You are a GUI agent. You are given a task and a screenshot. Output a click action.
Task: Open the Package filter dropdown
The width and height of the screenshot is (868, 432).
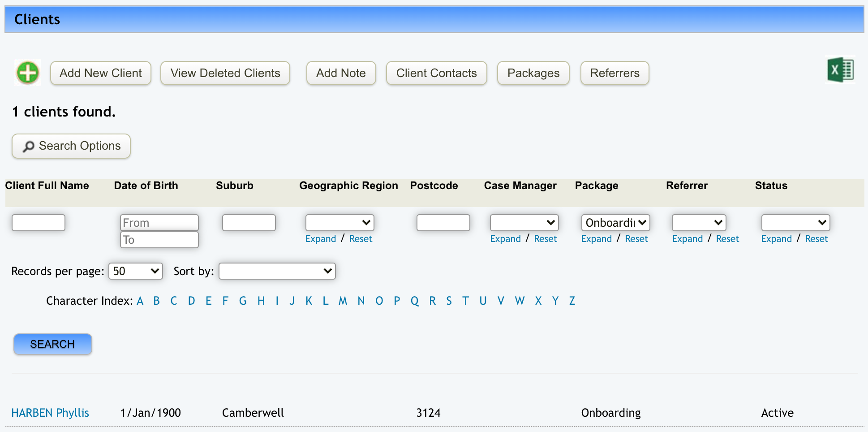(615, 223)
